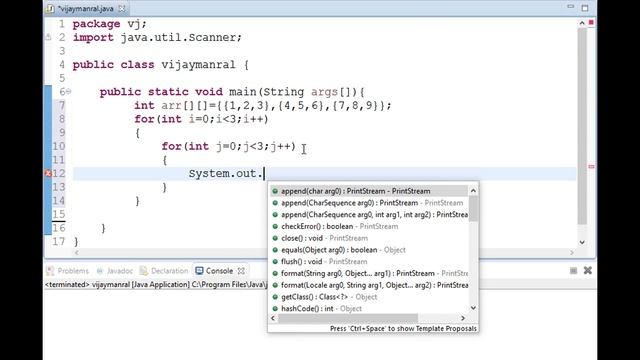Select format(Locale arg0, String arg1...) proposal

369,285
